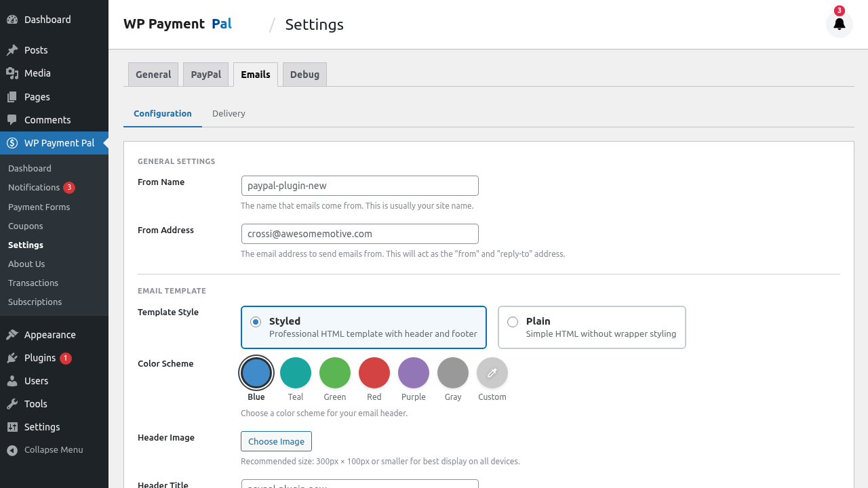Click the WP Payment Pal dollar icon
The image size is (868, 488).
pos(12,143)
